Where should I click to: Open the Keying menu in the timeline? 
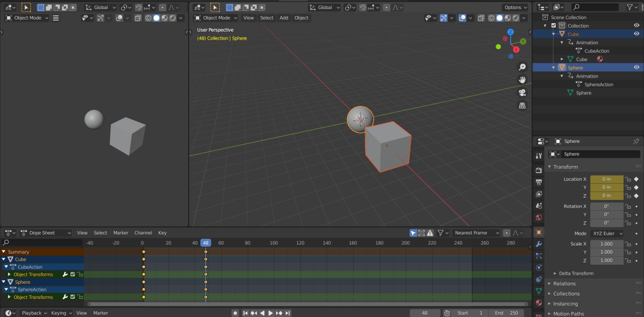61,313
